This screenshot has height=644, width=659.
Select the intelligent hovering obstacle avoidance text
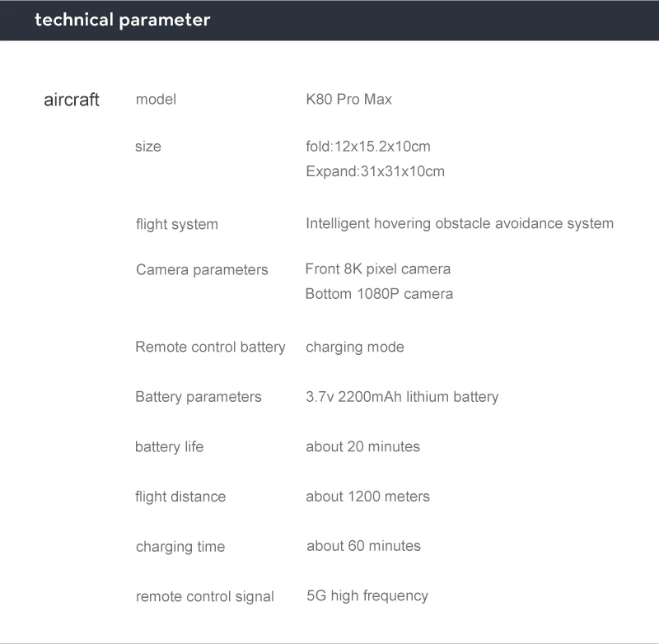pyautogui.click(x=459, y=223)
